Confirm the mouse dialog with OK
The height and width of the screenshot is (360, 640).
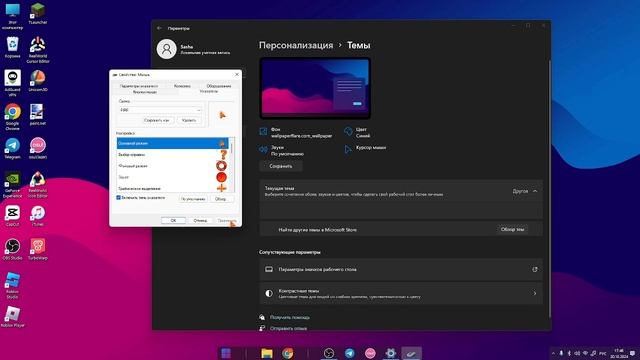click(173, 220)
